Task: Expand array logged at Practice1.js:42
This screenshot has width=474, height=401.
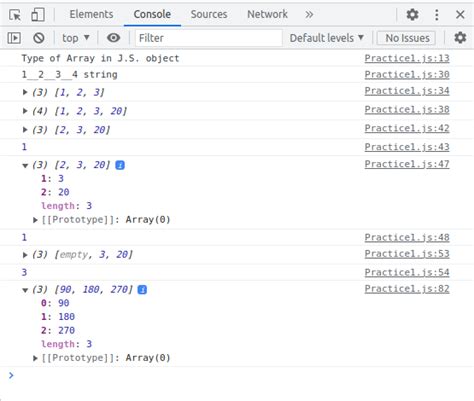Action: coord(25,130)
